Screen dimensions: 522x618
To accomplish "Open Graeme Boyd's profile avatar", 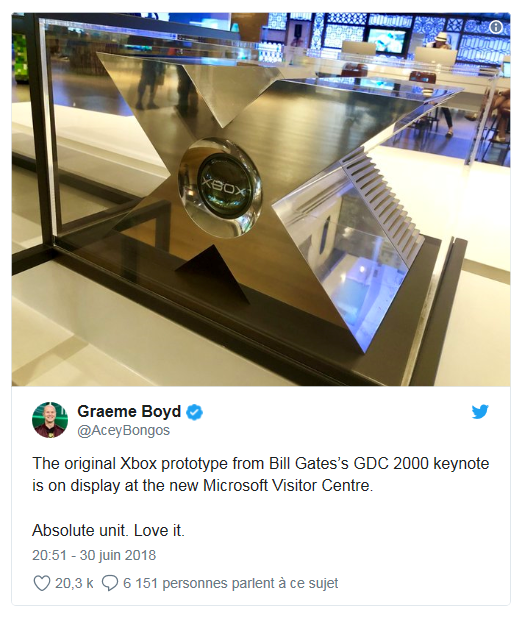I will tap(50, 420).
